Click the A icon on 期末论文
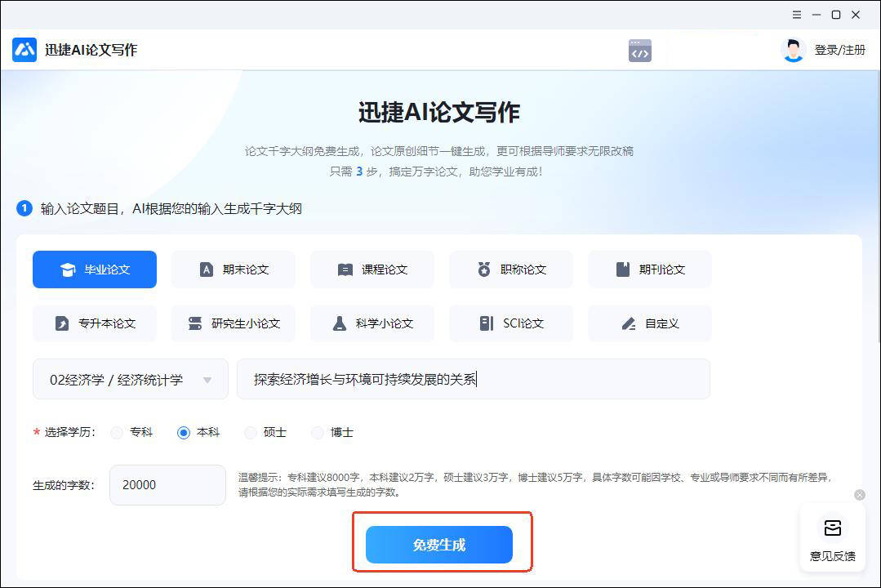 pos(207,269)
